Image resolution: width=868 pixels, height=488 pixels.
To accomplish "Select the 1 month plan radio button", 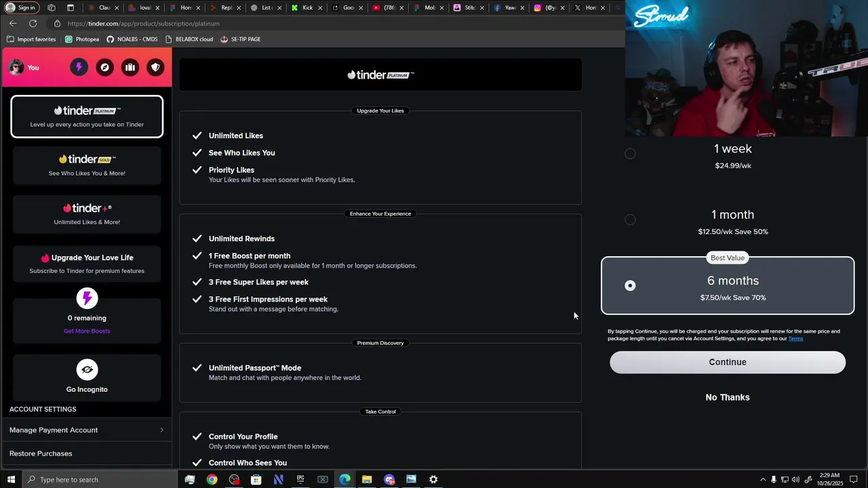I will (x=630, y=220).
